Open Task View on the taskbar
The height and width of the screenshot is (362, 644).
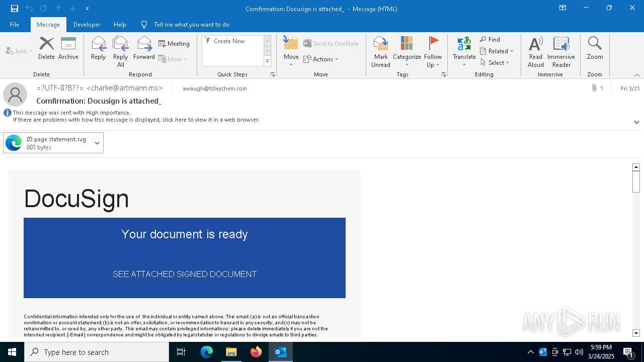pyautogui.click(x=181, y=352)
